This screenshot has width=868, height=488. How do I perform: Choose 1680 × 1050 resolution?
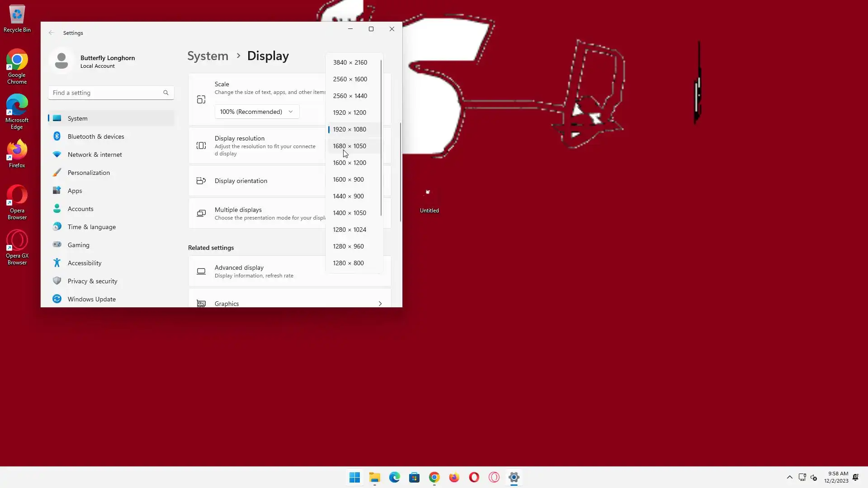349,146
